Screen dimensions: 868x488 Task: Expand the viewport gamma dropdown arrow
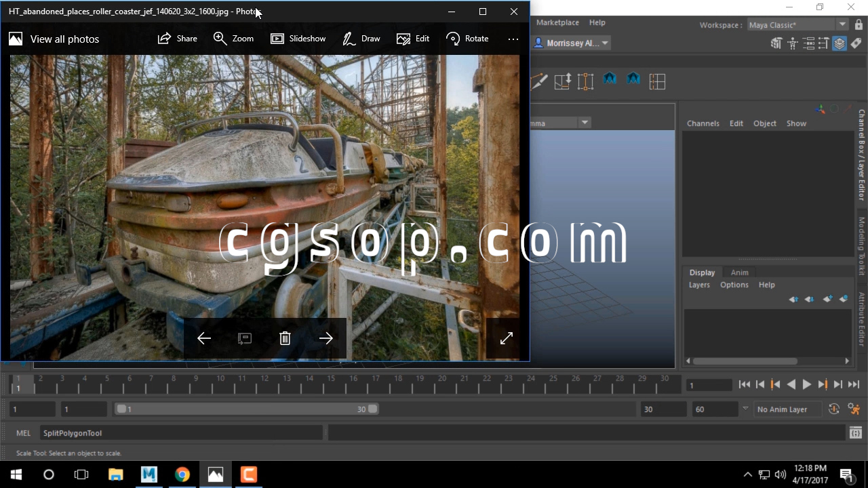pos(584,123)
